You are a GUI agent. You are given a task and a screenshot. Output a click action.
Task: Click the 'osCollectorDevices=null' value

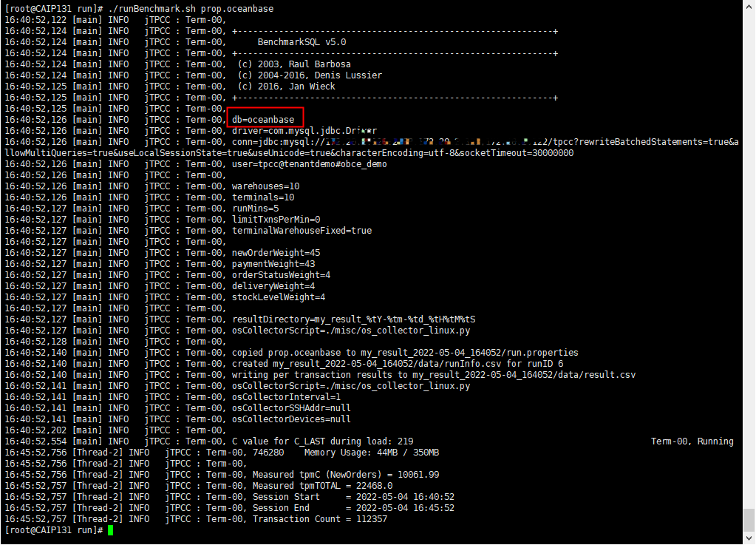tap(292, 419)
